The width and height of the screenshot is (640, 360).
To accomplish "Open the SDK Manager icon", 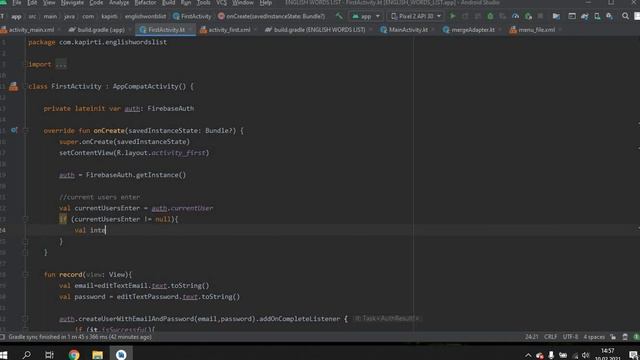I will [x=609, y=16].
